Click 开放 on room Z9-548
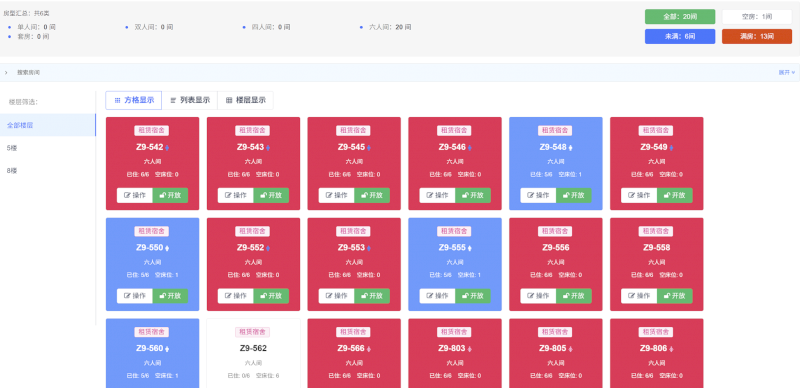The image size is (800, 388). 574,195
